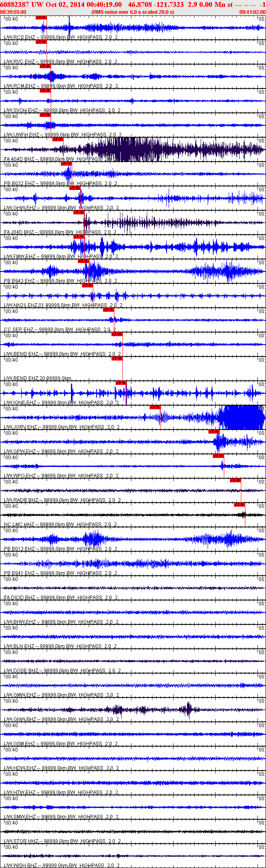
Task: Select the arrival pick on UW.GHW trace
Action: pyautogui.click(x=75, y=188)
